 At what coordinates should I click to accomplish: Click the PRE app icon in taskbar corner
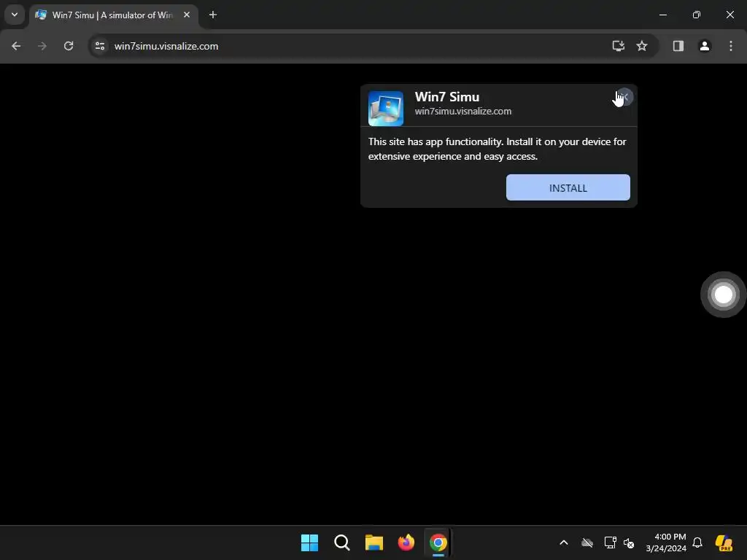pos(724,542)
